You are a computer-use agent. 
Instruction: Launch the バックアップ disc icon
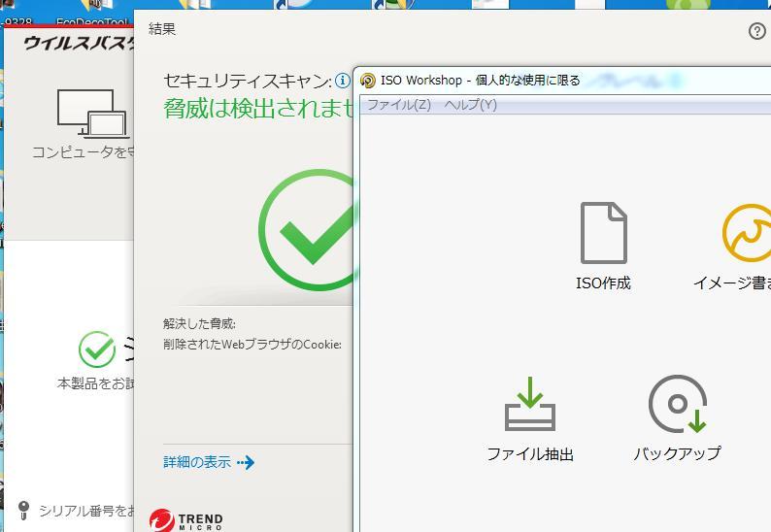(677, 405)
